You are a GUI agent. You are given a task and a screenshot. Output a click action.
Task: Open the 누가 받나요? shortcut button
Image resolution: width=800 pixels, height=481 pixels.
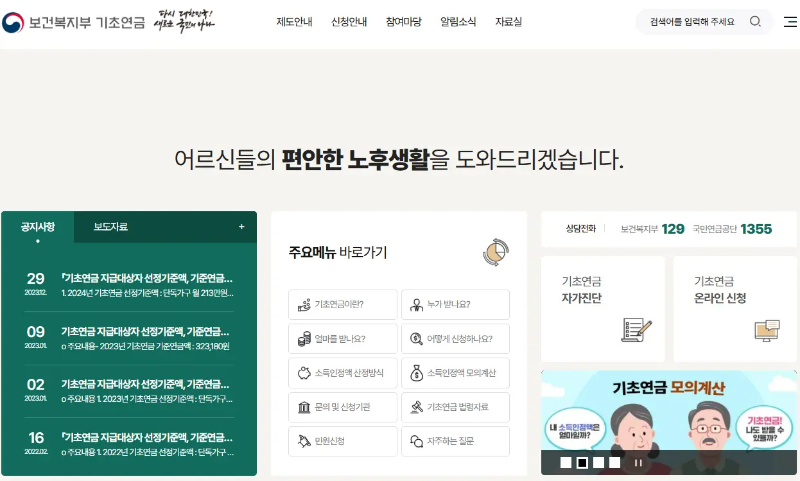[x=456, y=305]
